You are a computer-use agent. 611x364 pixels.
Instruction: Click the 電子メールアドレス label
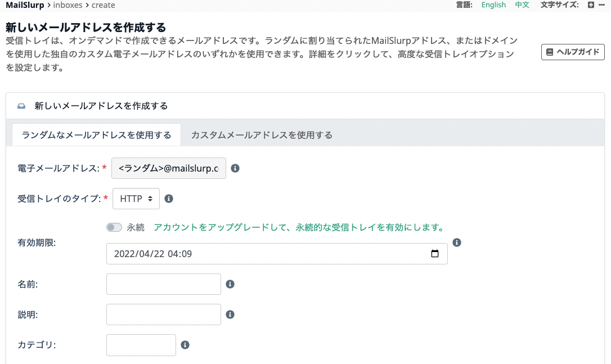59,168
